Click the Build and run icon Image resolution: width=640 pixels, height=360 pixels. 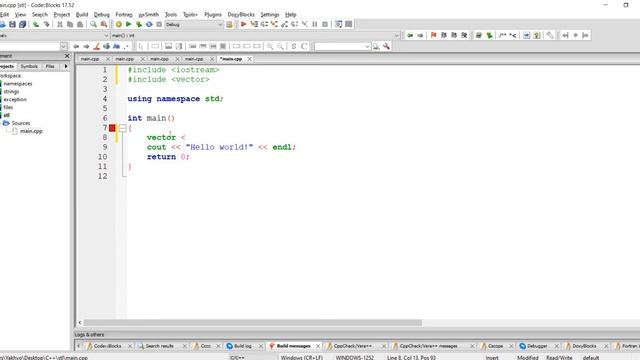[139, 24]
